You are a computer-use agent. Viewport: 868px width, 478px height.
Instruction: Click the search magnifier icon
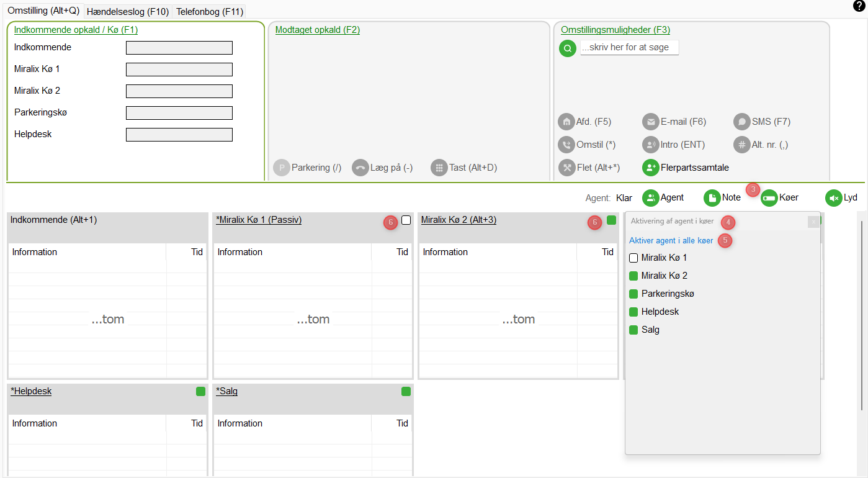[x=567, y=48]
